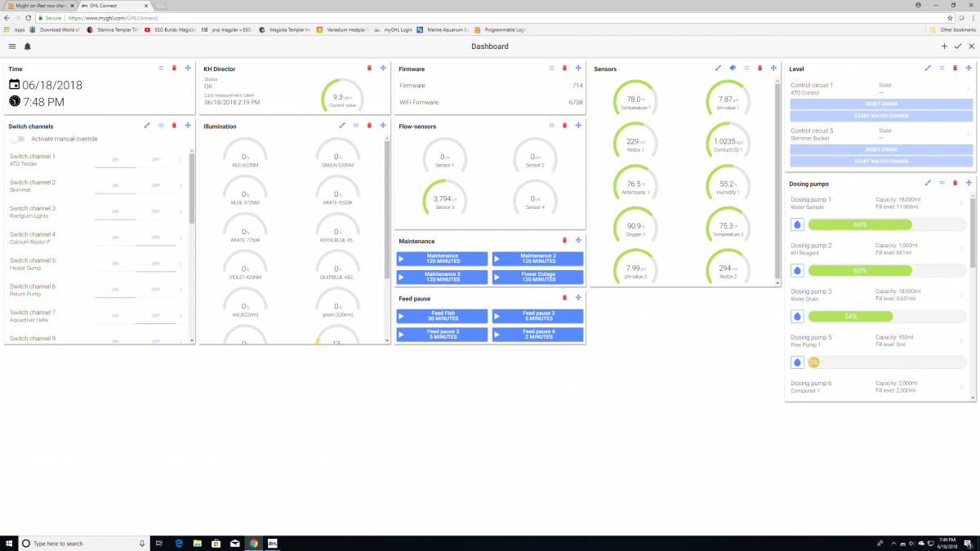Click the droplet icon for Dosing pump 1
Image resolution: width=980 pixels, height=551 pixels.
coord(798,224)
